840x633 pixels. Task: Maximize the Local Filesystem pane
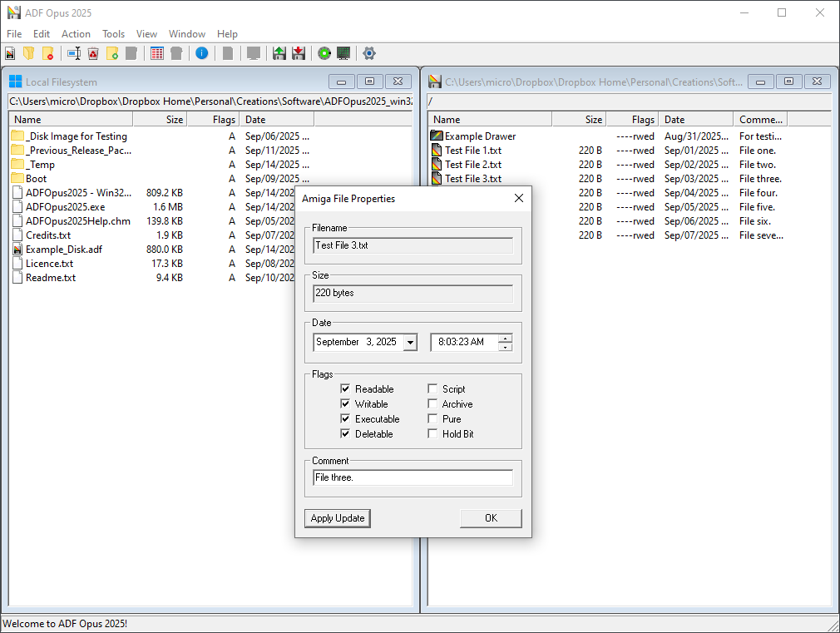pos(369,82)
